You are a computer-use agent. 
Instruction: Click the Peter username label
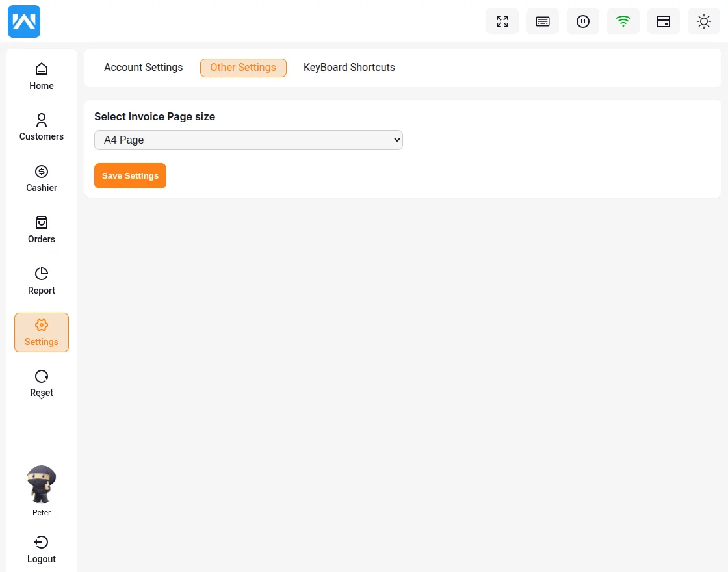[x=42, y=513]
